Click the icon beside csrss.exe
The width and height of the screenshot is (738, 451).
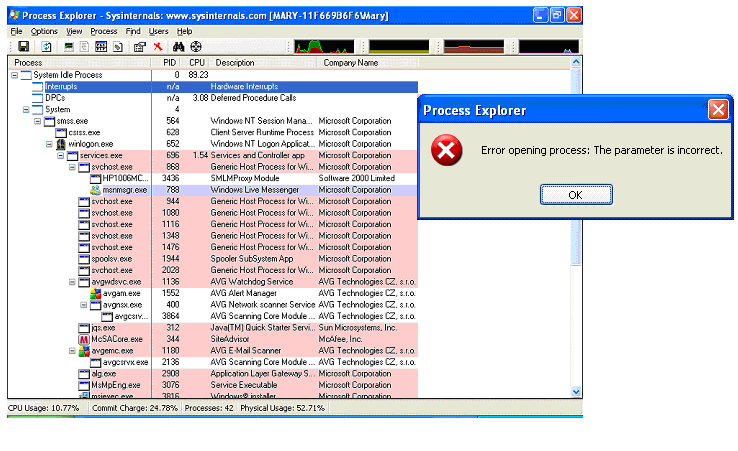click(x=61, y=133)
